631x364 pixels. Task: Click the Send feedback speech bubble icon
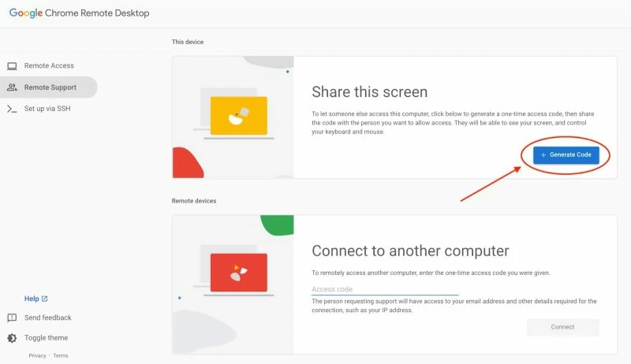point(12,318)
